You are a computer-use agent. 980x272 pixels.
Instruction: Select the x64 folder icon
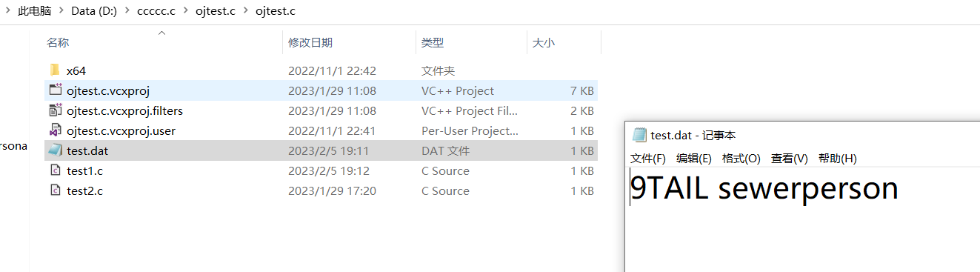55,70
